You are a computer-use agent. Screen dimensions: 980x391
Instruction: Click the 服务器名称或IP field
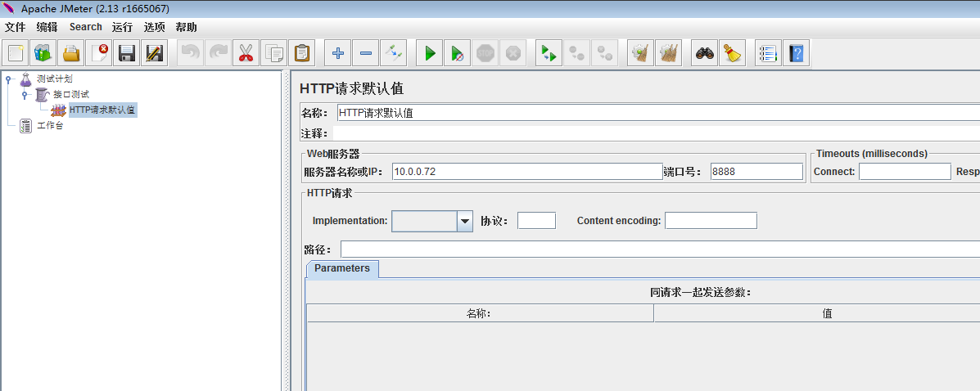point(527,172)
